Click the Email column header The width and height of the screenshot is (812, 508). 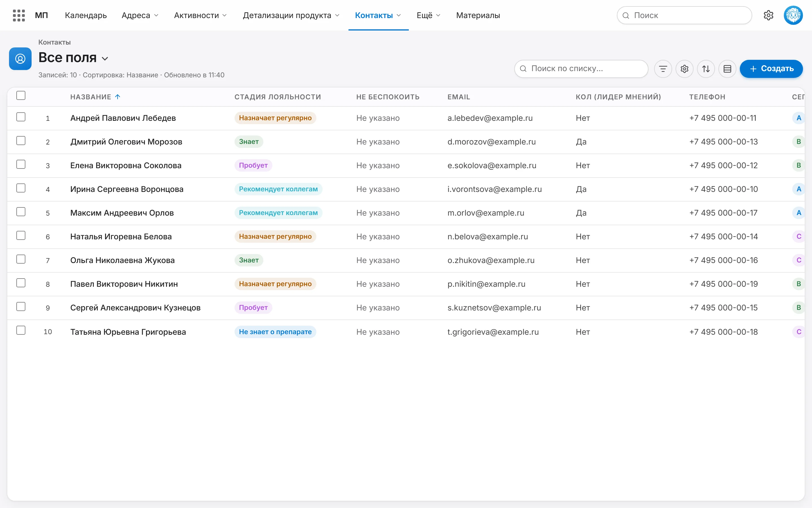(459, 97)
